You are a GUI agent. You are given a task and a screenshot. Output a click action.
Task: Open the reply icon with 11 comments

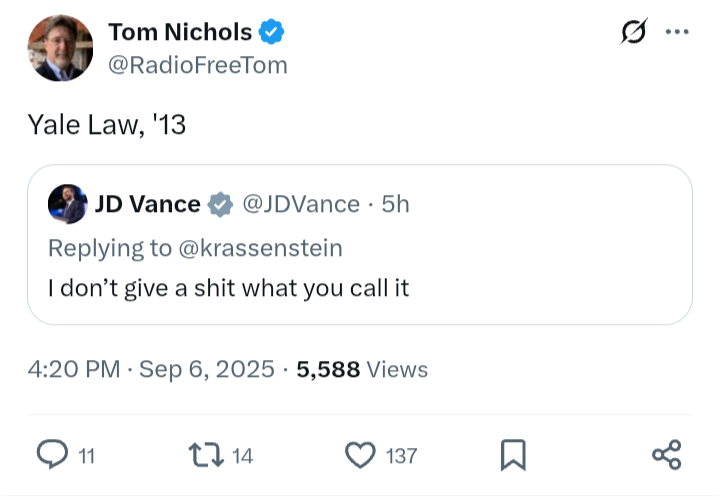[x=52, y=455]
